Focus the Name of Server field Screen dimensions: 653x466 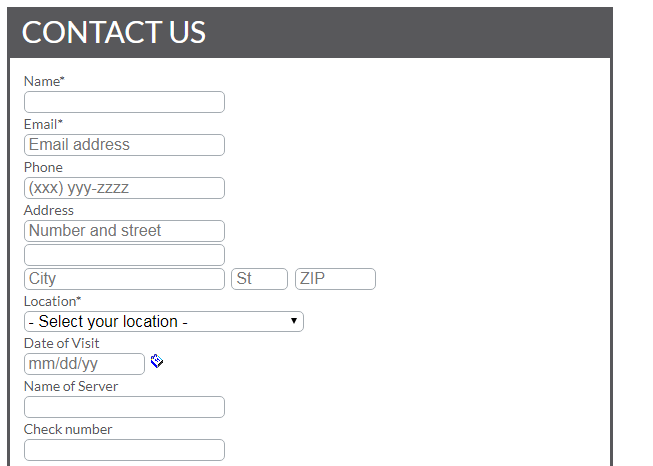[x=124, y=407]
